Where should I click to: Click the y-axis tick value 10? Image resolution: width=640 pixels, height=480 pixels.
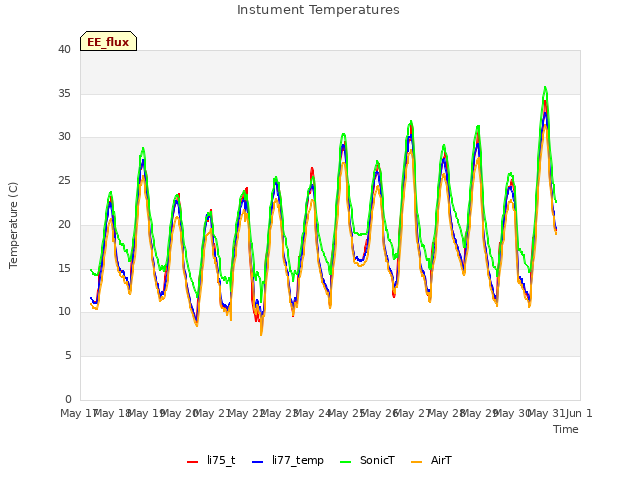(x=64, y=312)
